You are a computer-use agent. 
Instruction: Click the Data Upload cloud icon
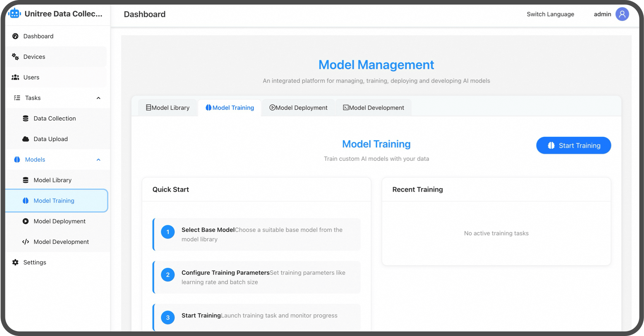coord(26,139)
